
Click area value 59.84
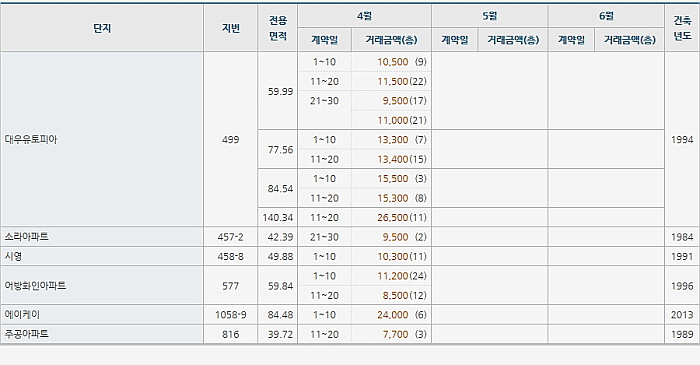tap(280, 286)
